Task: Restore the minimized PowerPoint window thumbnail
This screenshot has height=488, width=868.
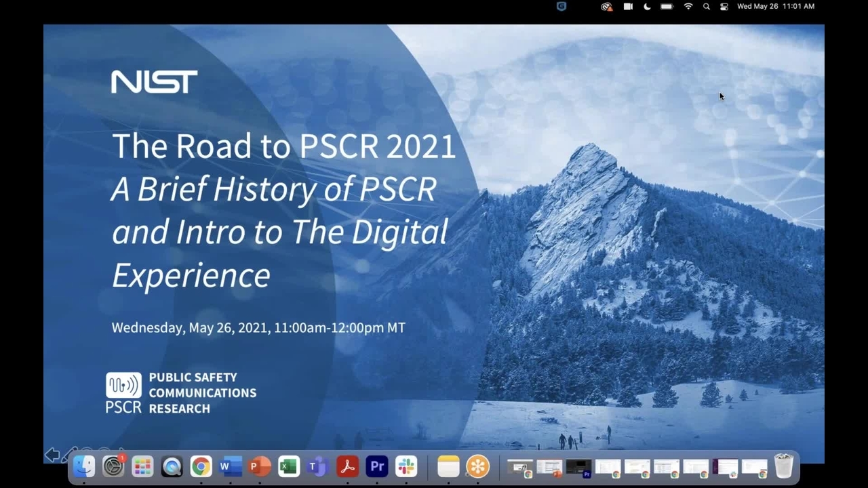Action: (549, 468)
